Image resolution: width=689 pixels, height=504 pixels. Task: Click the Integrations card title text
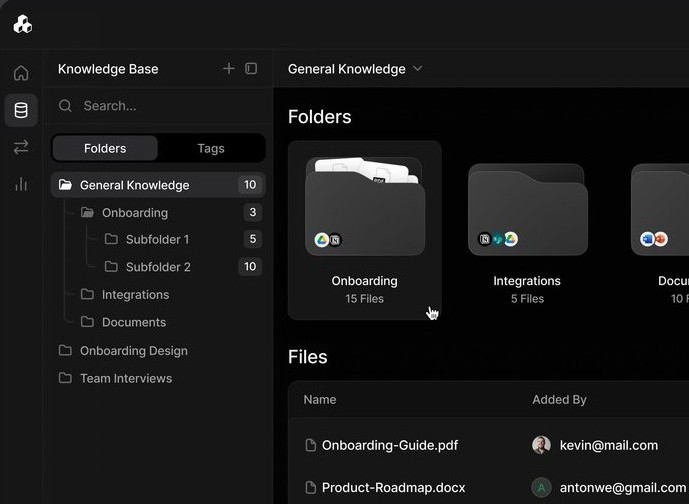pos(527,281)
